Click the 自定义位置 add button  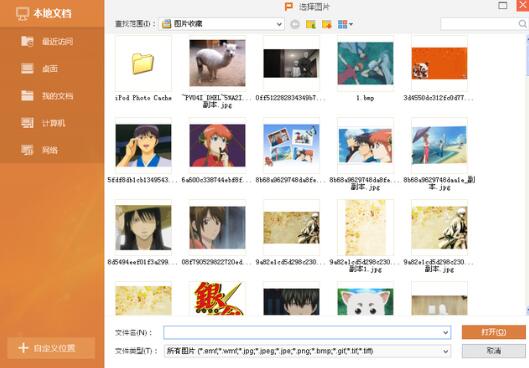51,348
